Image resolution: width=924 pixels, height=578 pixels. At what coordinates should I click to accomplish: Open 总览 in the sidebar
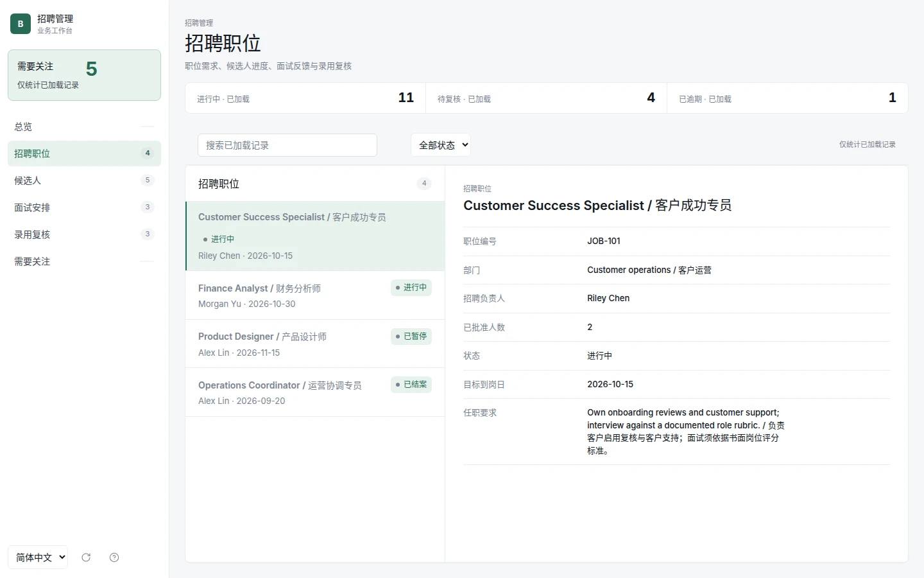(x=84, y=127)
